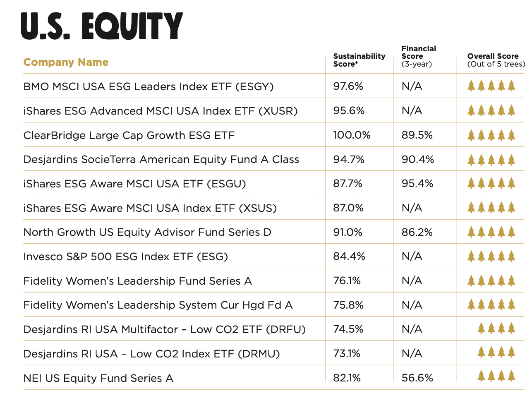Click the 100.0% sustainability score for ClearBridge
This screenshot has height=398, width=532.
351,135
